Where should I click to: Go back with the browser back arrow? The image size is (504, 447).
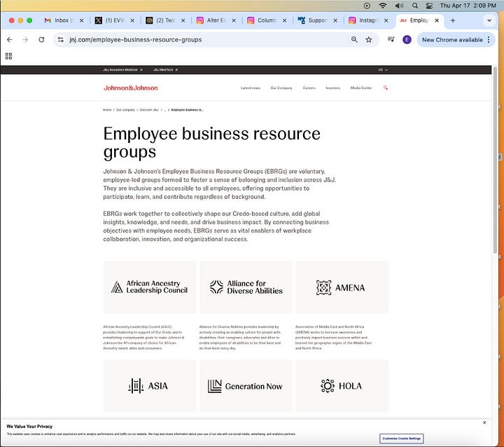10,39
